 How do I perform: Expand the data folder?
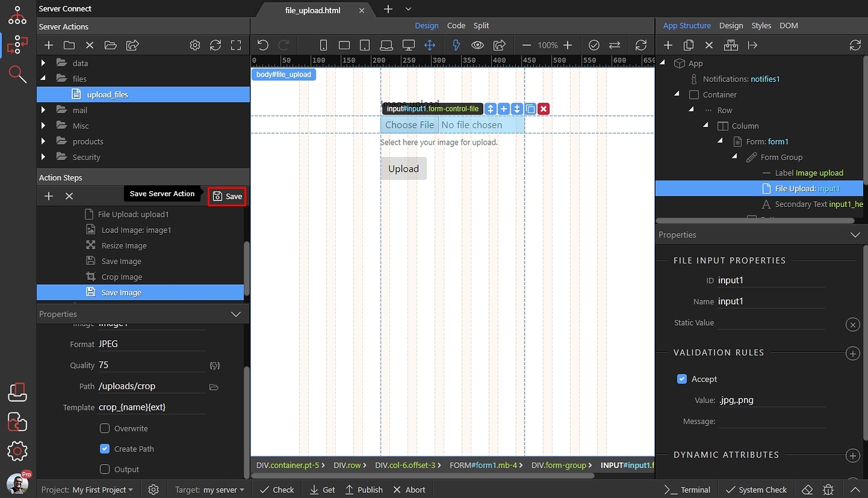coord(43,63)
